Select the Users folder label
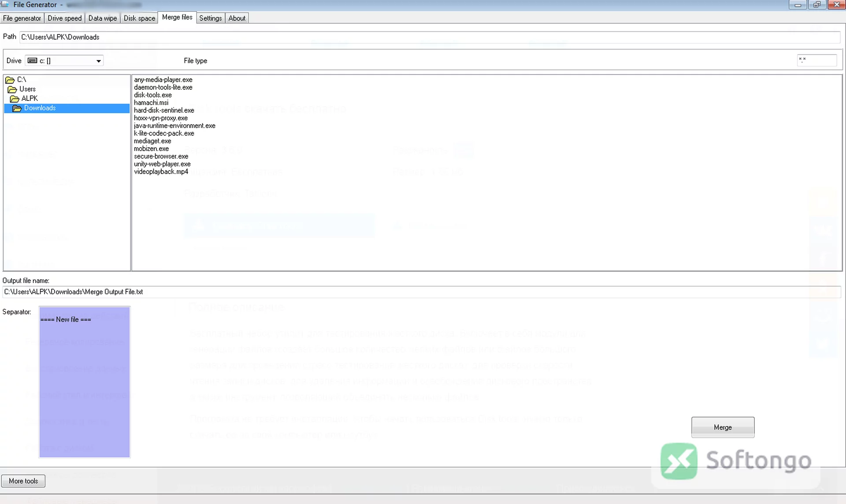The image size is (846, 504). point(27,89)
